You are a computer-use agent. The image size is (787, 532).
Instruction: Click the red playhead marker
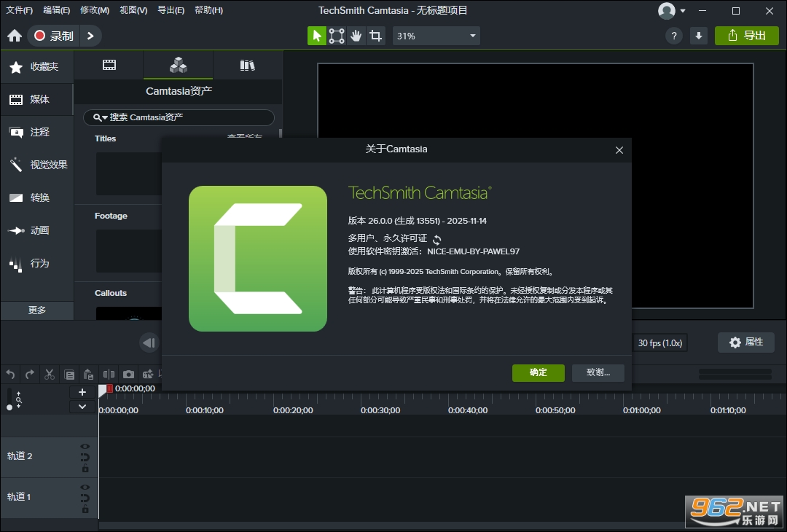coord(109,388)
